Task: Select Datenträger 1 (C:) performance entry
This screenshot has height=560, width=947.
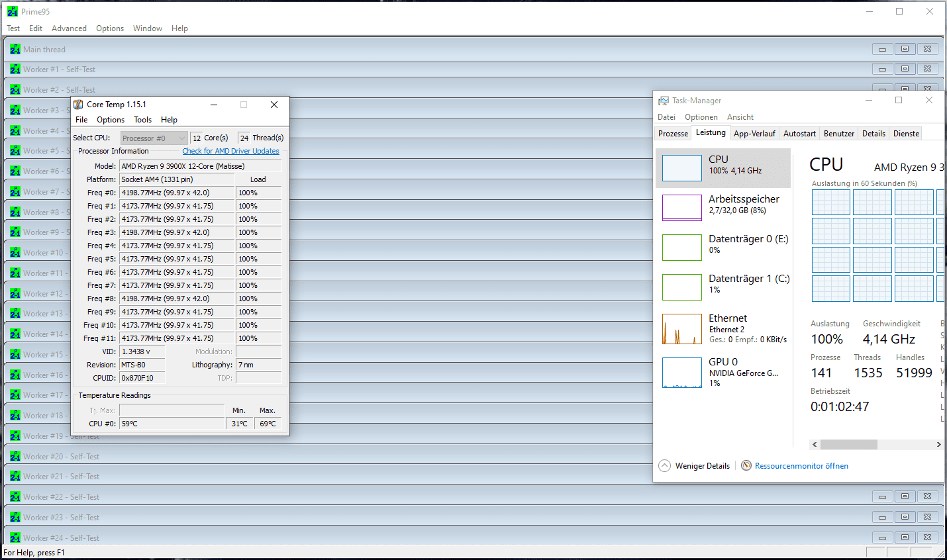Action: [x=723, y=287]
